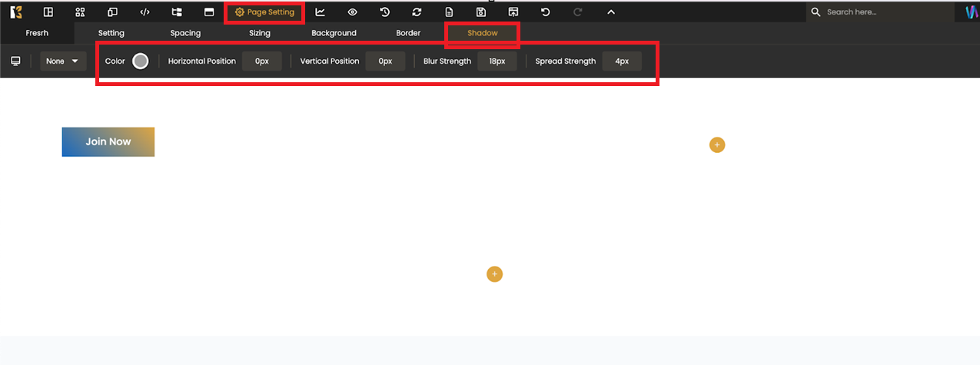Select the Spacing tab
The image size is (980, 365).
tap(185, 33)
